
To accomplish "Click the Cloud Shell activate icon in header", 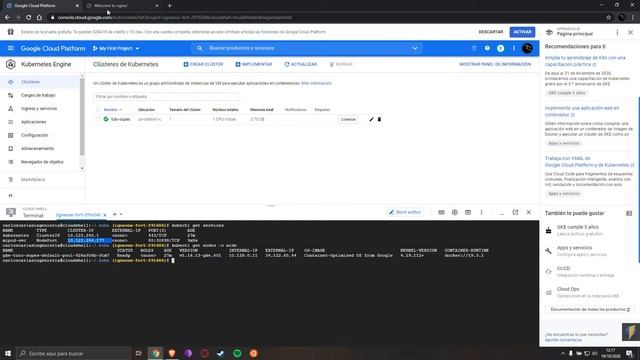I will click(474, 48).
